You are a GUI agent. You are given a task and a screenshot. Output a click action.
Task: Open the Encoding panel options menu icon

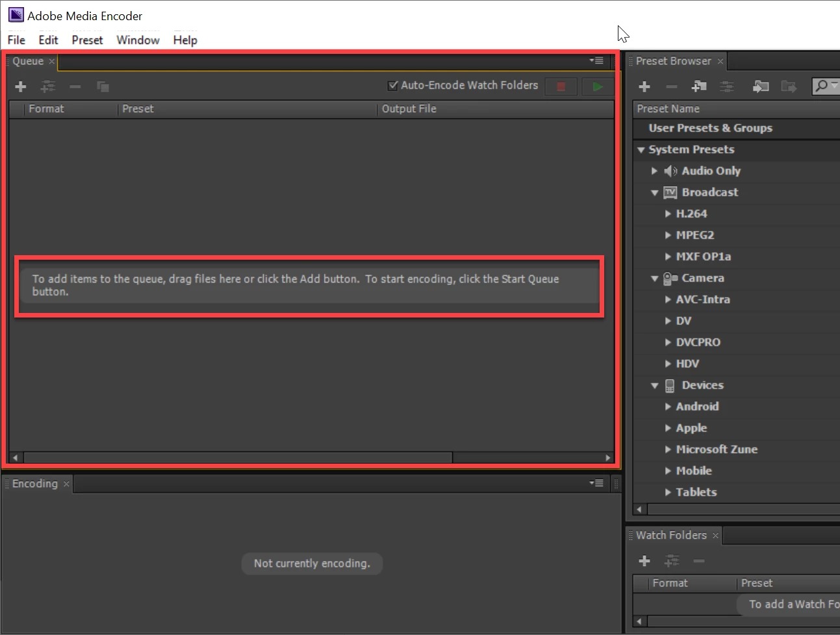tap(596, 483)
